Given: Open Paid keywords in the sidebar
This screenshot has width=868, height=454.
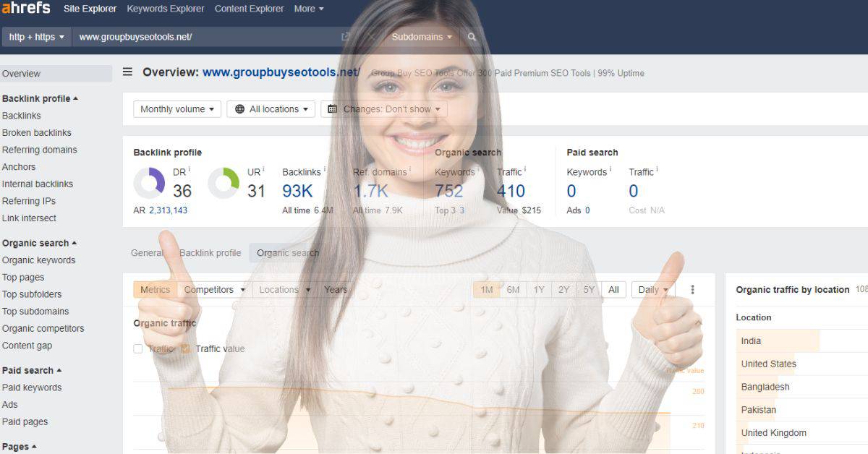Looking at the screenshot, I should pos(32,387).
